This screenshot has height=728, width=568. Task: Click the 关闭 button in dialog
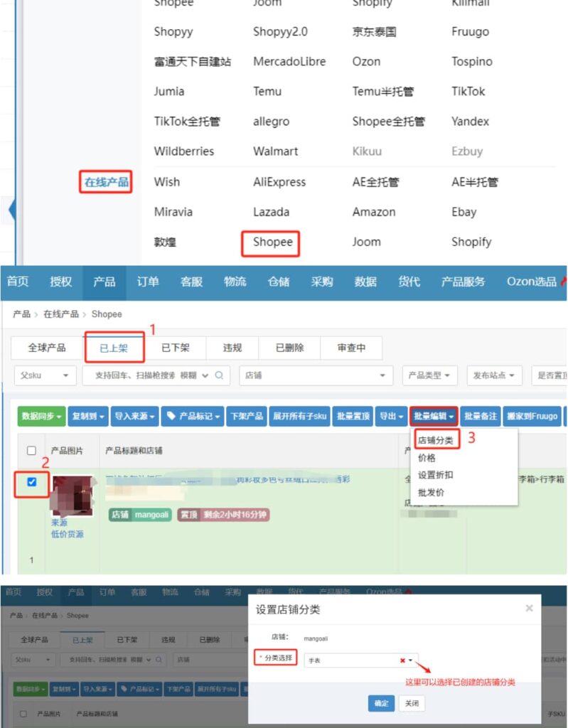(412, 703)
